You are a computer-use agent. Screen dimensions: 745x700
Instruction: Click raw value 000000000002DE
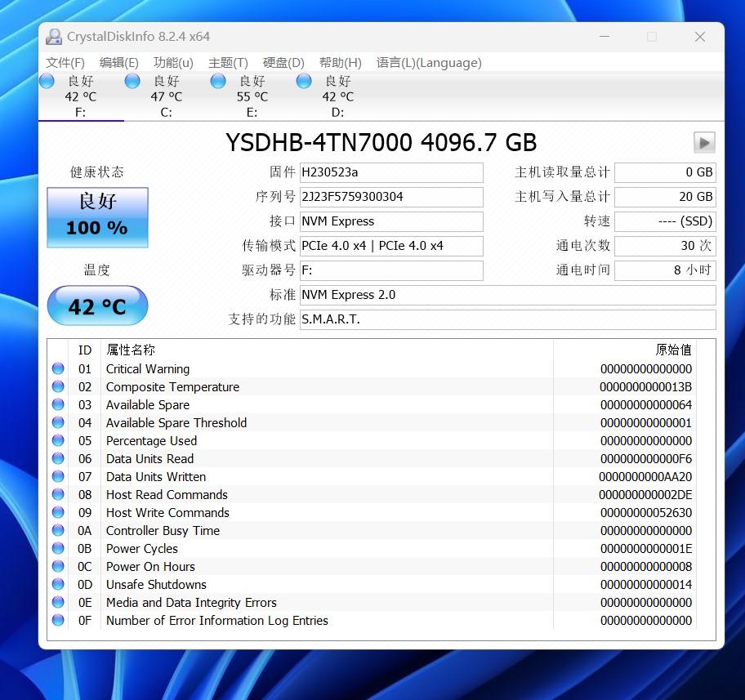coord(645,495)
